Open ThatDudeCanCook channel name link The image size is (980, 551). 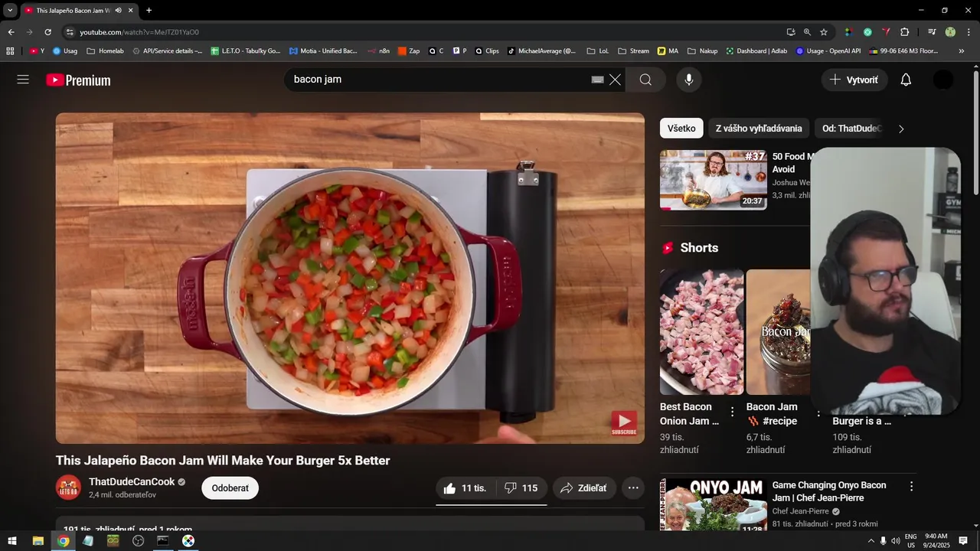[x=132, y=481]
